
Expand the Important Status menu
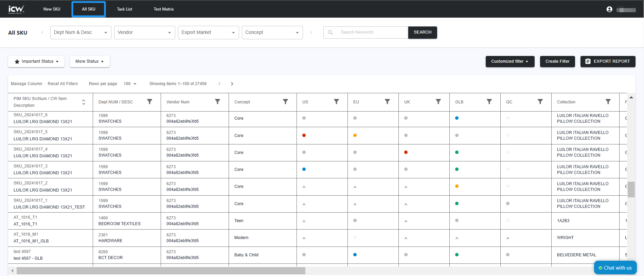point(36,61)
